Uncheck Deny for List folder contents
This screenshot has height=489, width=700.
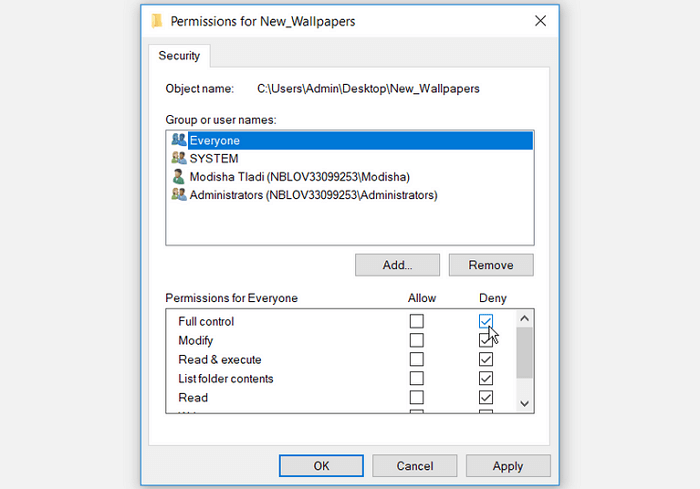tap(486, 378)
